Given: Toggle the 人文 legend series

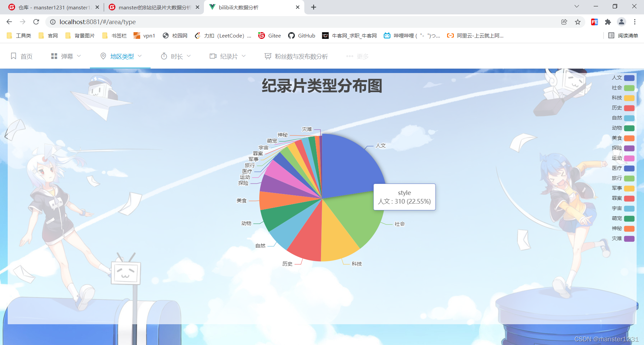Looking at the screenshot, I should coord(623,78).
